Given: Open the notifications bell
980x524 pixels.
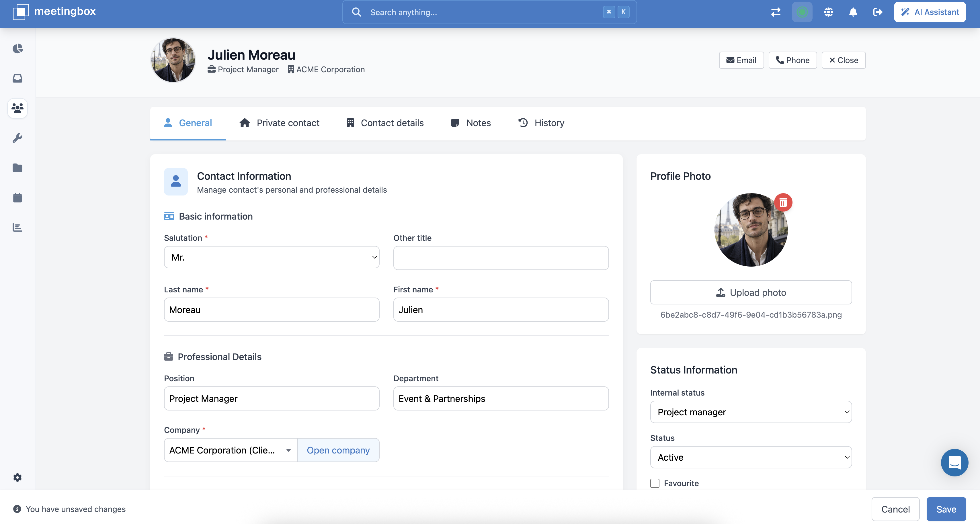Looking at the screenshot, I should tap(853, 12).
